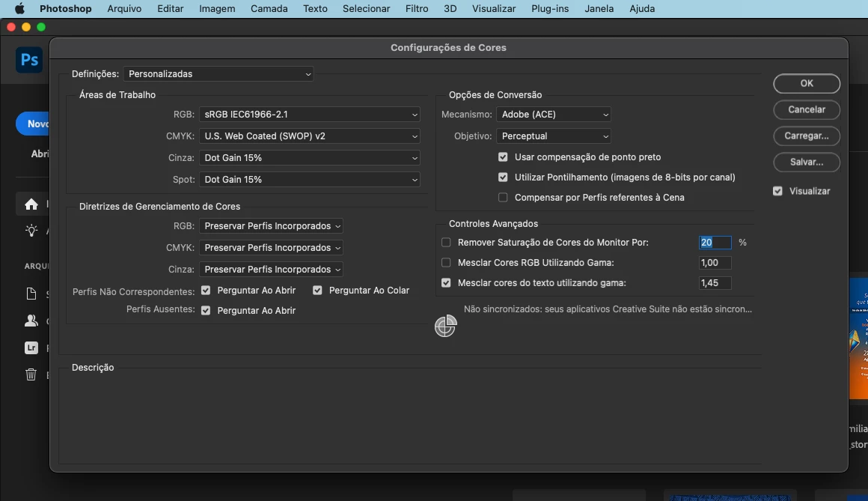Open the 3D menu
Image resolution: width=868 pixels, height=501 pixels.
(x=450, y=9)
